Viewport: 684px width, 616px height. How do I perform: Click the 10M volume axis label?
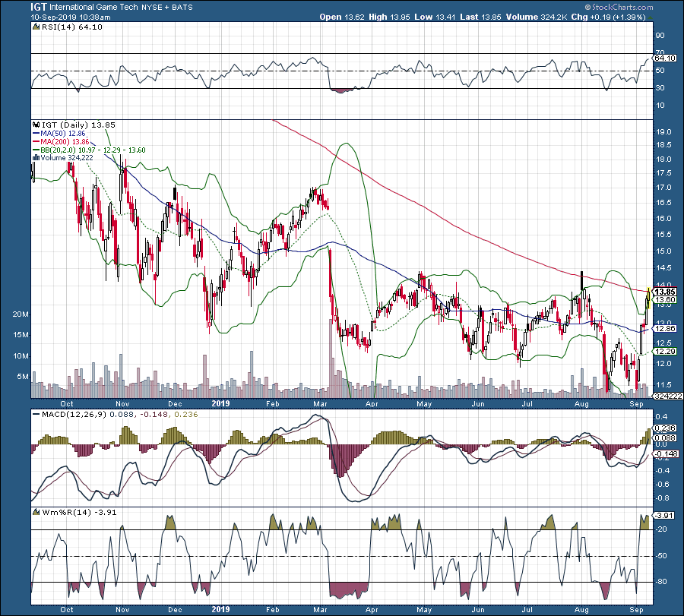tap(20, 356)
